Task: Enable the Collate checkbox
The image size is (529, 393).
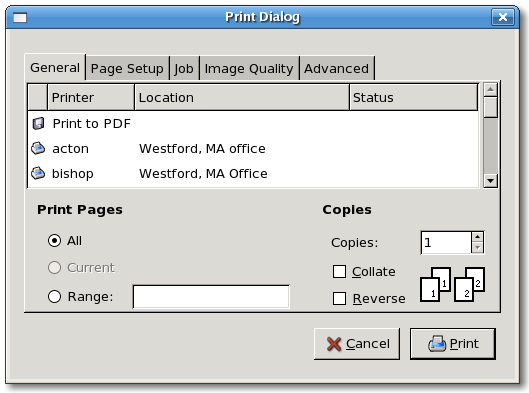Action: [339, 272]
